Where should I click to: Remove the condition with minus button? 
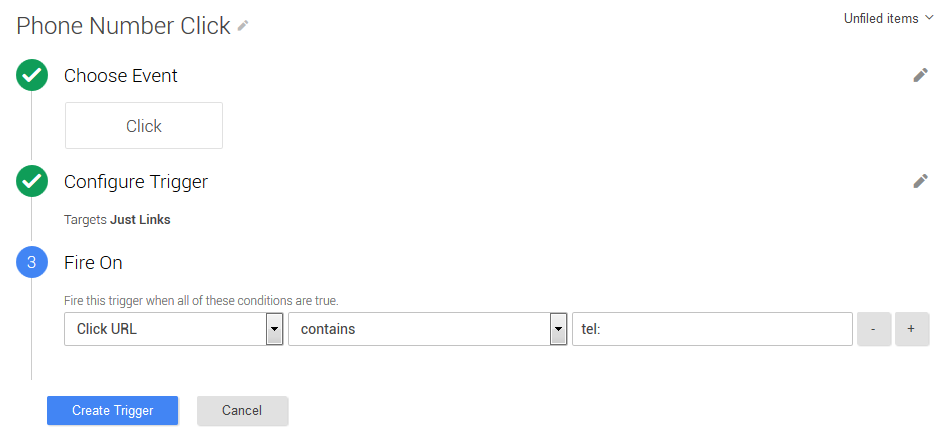point(874,329)
